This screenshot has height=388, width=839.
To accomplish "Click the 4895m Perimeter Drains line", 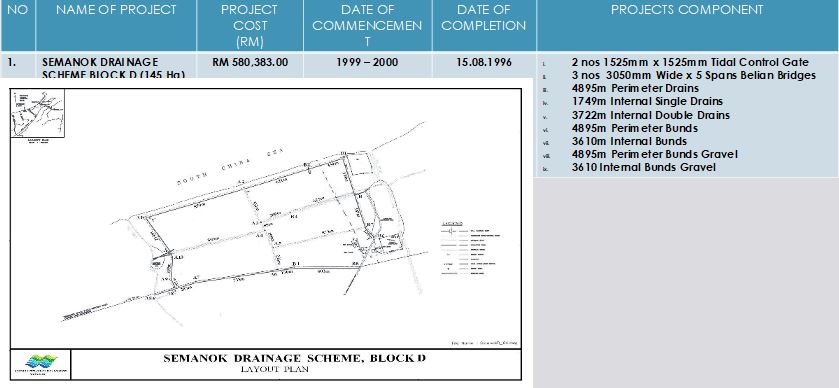I will 635,88.
